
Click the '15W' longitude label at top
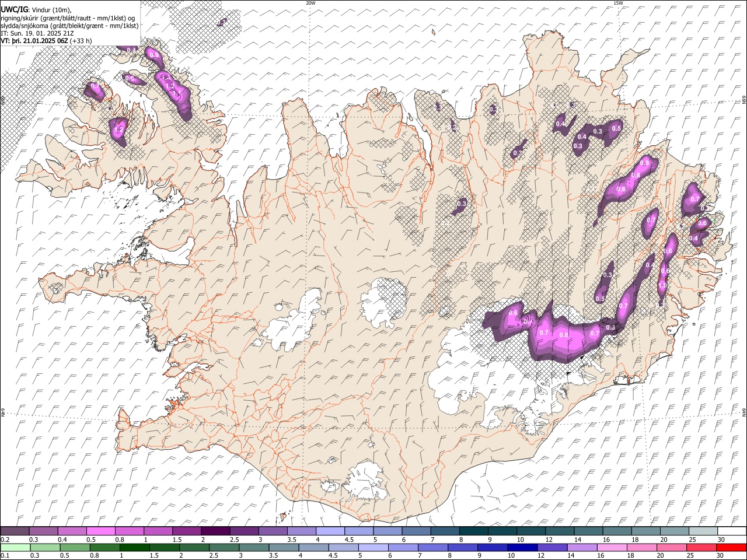[618, 3]
